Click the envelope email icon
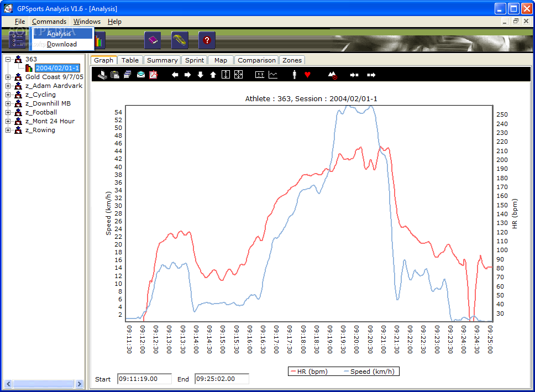Viewport: 535px width, 392px height. coord(140,75)
